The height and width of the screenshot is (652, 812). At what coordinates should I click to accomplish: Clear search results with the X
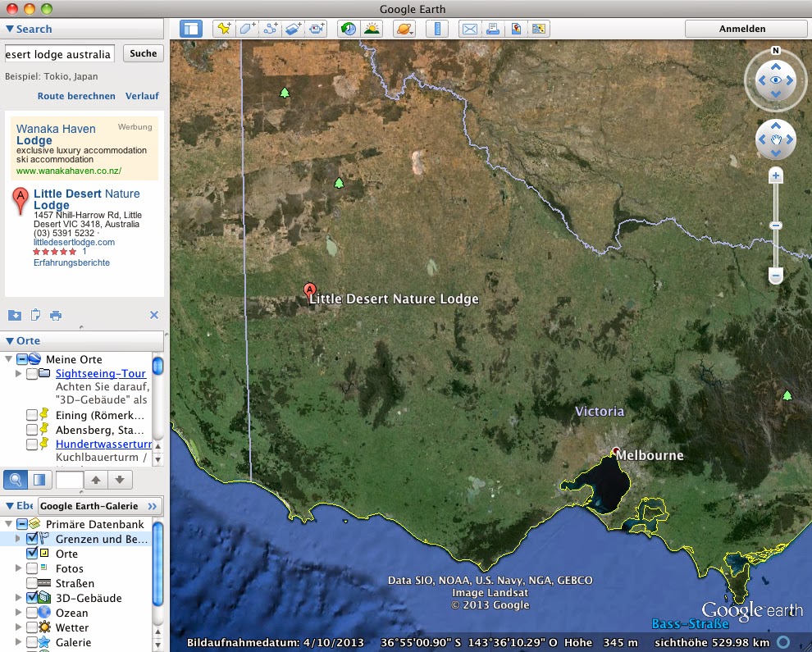pyautogui.click(x=154, y=315)
